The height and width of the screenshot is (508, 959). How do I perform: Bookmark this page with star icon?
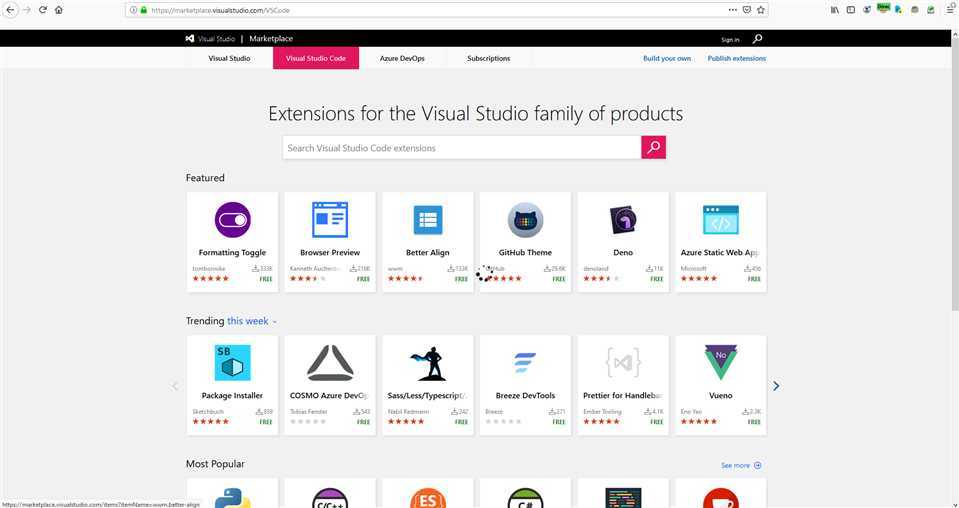[761, 10]
